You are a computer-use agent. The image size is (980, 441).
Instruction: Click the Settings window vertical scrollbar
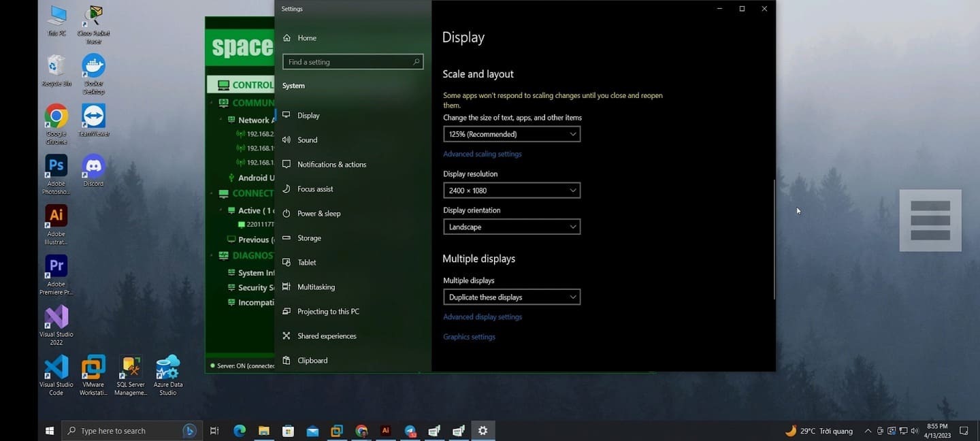(x=774, y=240)
